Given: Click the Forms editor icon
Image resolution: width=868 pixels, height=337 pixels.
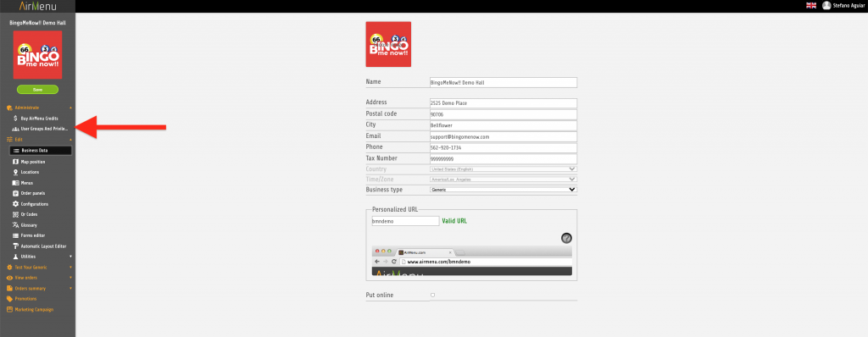Looking at the screenshot, I should (15, 235).
